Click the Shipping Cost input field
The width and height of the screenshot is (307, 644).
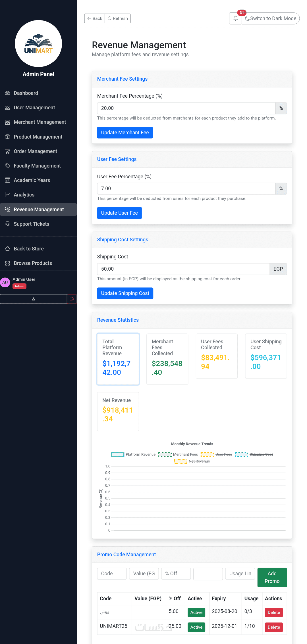tap(183, 269)
